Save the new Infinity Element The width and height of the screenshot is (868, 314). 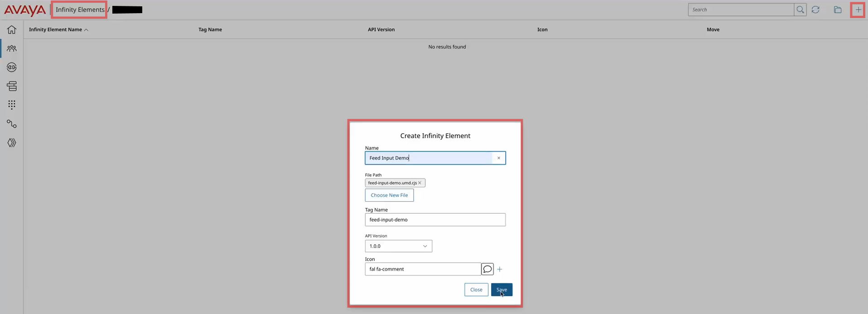[502, 290]
